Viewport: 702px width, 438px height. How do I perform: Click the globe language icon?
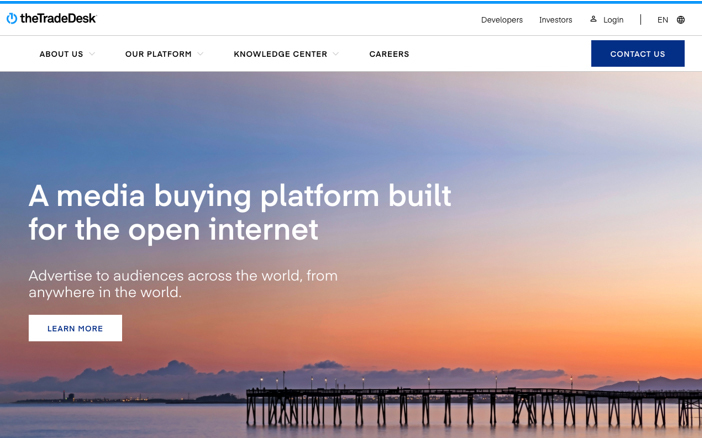pos(681,20)
